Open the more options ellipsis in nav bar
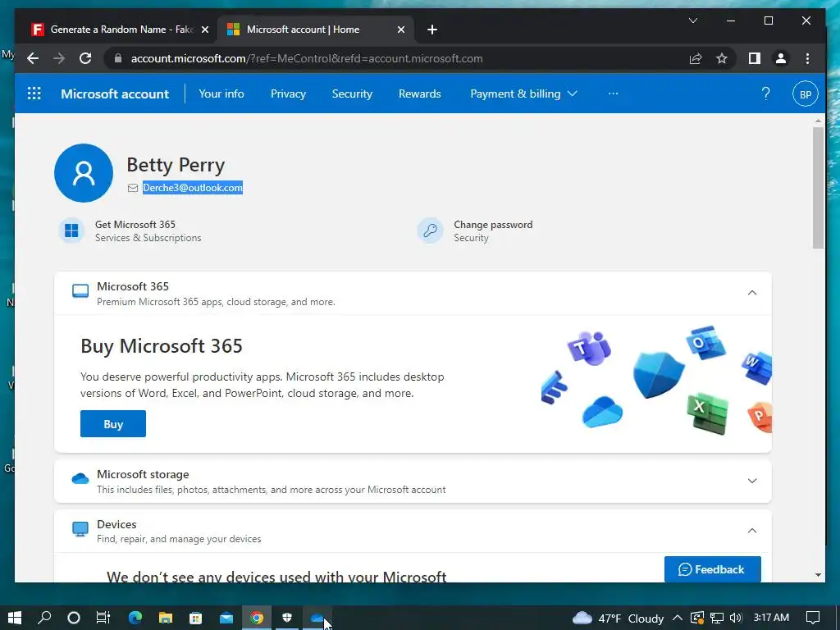840x630 pixels. [x=614, y=94]
